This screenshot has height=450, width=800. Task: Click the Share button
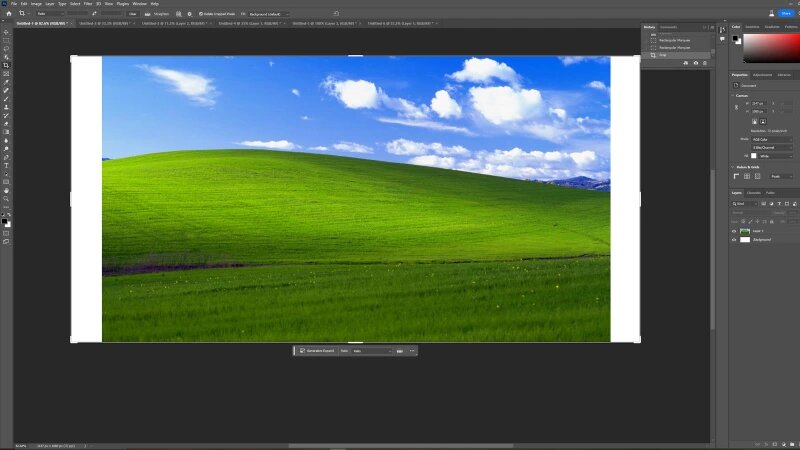tap(786, 13)
